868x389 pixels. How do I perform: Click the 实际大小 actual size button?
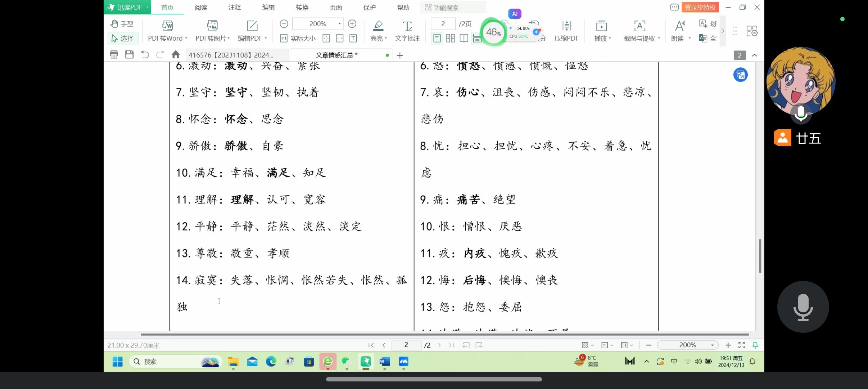[x=298, y=38]
